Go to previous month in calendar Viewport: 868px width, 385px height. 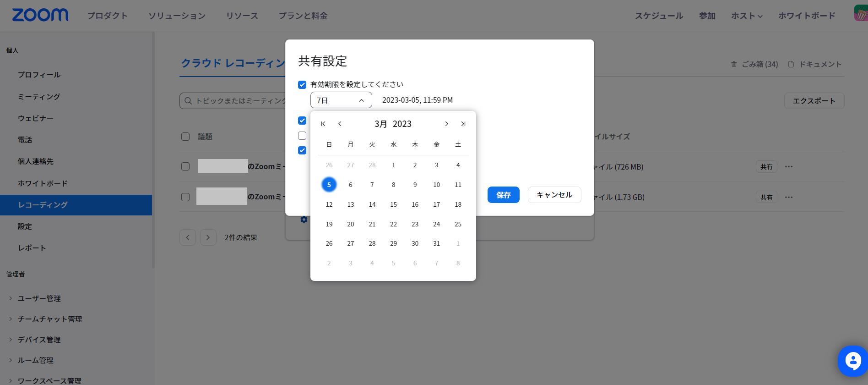[340, 124]
